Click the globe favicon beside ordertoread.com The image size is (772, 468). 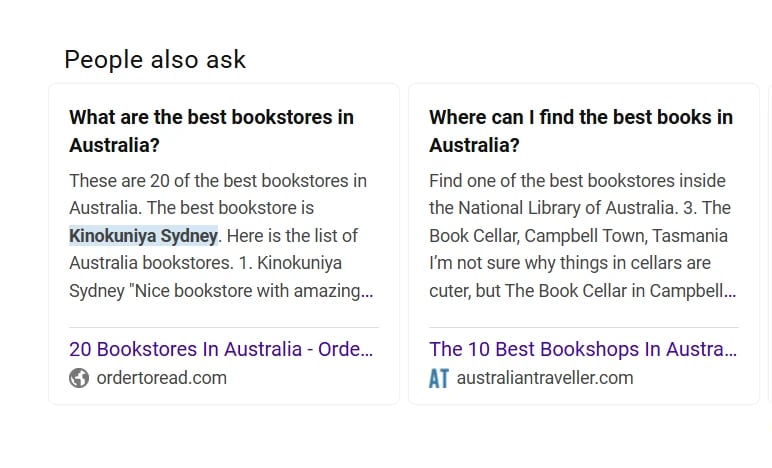pyautogui.click(x=79, y=378)
